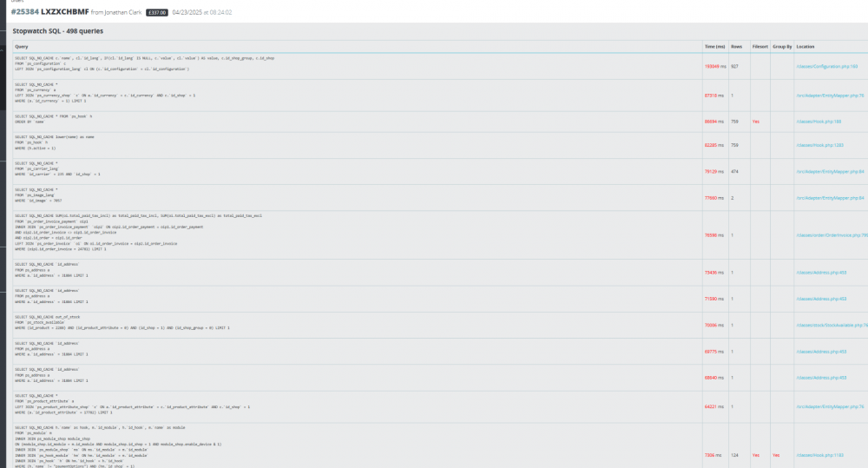Select the 193049 ms time value
The width and height of the screenshot is (868, 468).
click(714, 67)
